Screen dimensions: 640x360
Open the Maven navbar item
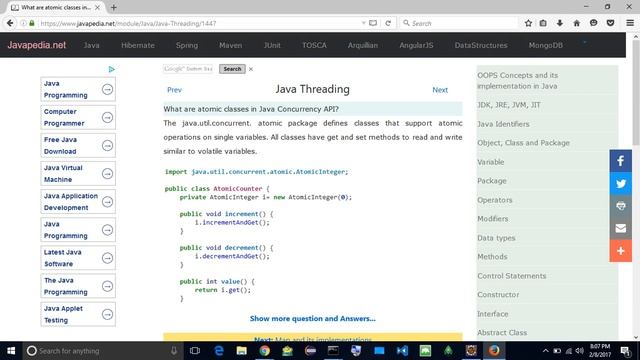click(x=231, y=45)
